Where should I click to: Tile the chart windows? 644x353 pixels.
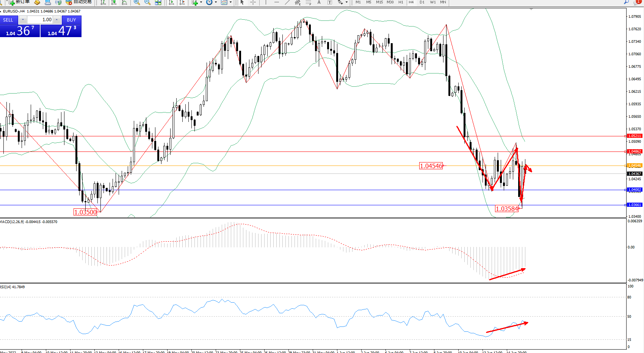[x=158, y=3]
